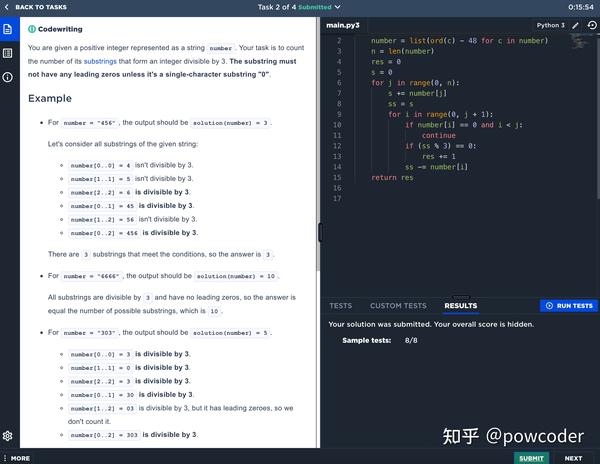Show the info circle panel
The image size is (600, 464).
point(8,77)
